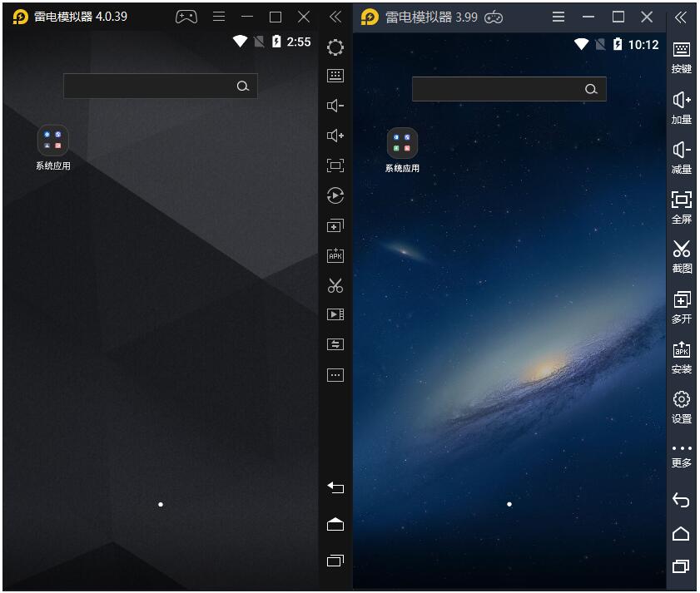Increase emulator volume with the 加量 icon
Screen dimensions: 700x593
682,100
